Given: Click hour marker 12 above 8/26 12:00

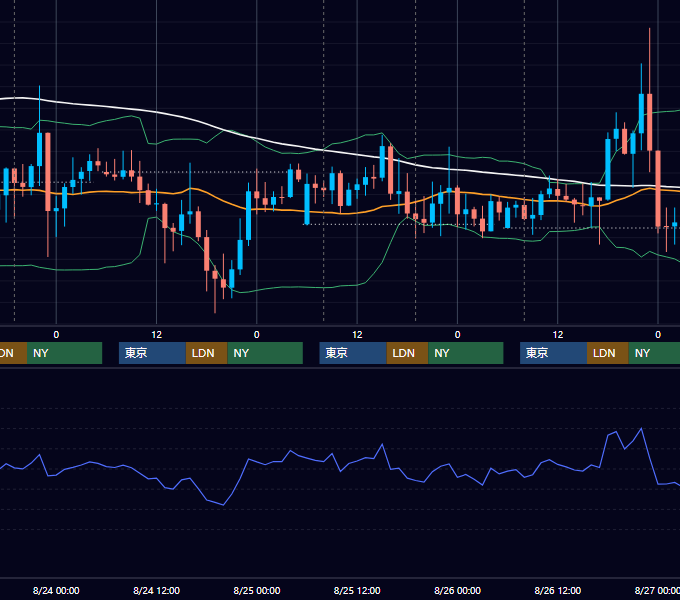Looking at the screenshot, I should click(558, 334).
